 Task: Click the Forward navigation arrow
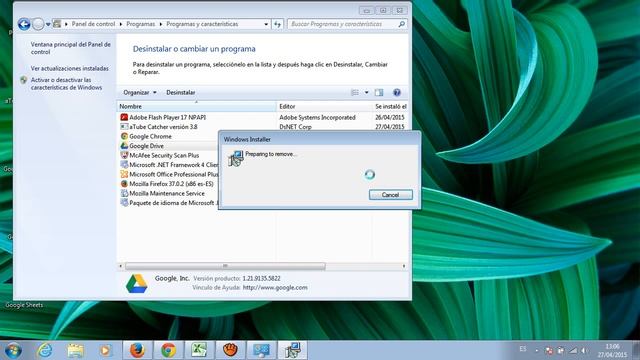point(38,24)
